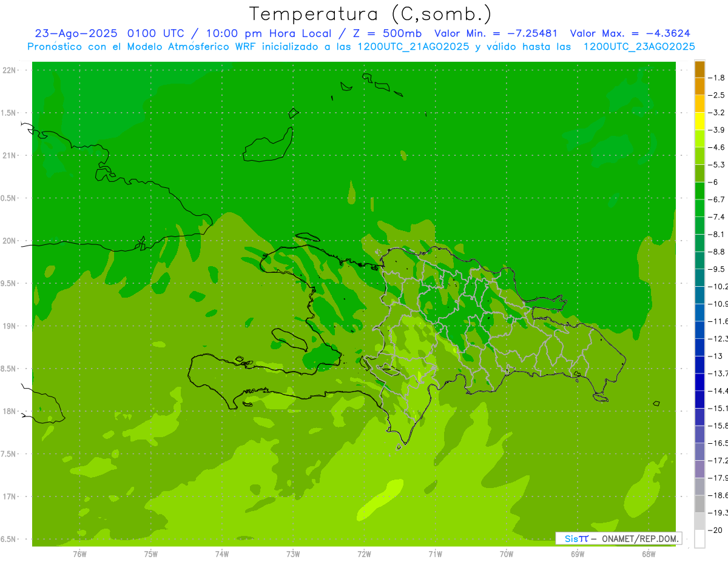
Task: Click the -8.8 legend value
Action: (716, 252)
